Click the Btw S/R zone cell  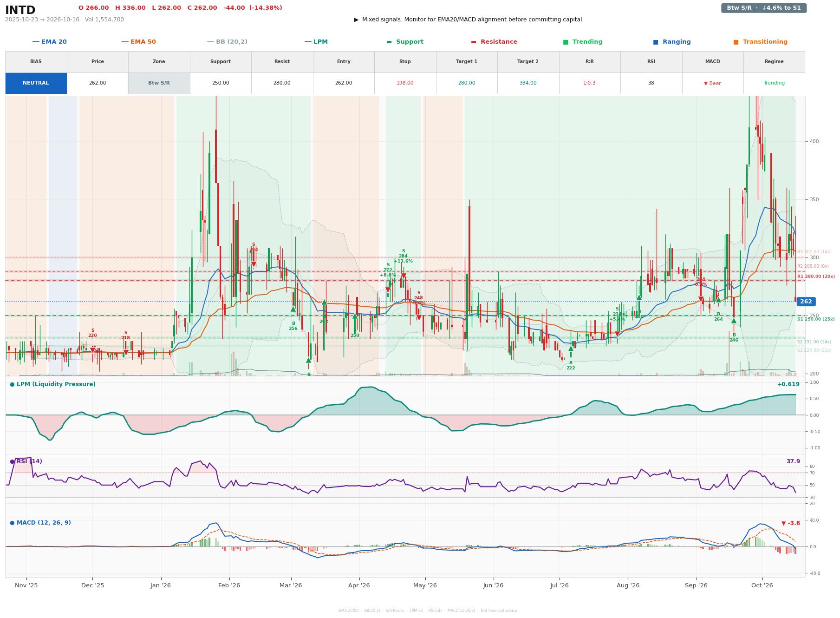[159, 83]
